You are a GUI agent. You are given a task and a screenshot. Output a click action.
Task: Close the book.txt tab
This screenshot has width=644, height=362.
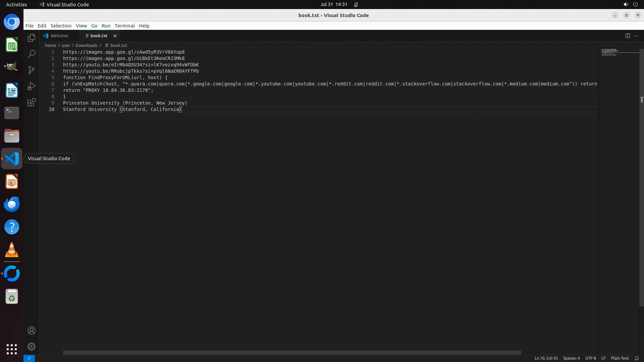(115, 36)
